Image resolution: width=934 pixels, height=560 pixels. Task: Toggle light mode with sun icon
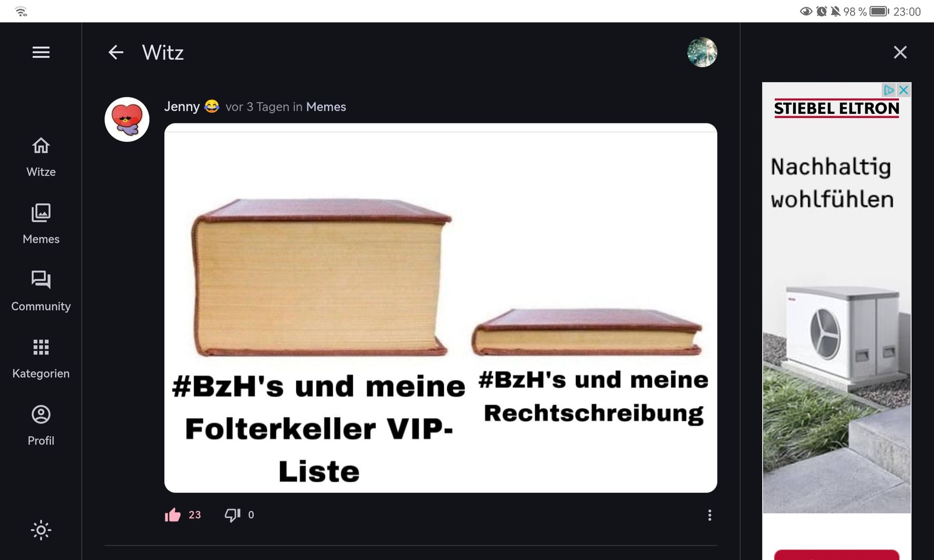pos(41,530)
